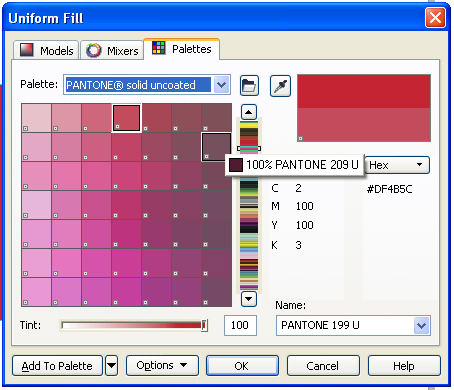Click the vertical color spectrum strip slider marker
Screen dimensions: 454x390
pos(249,148)
